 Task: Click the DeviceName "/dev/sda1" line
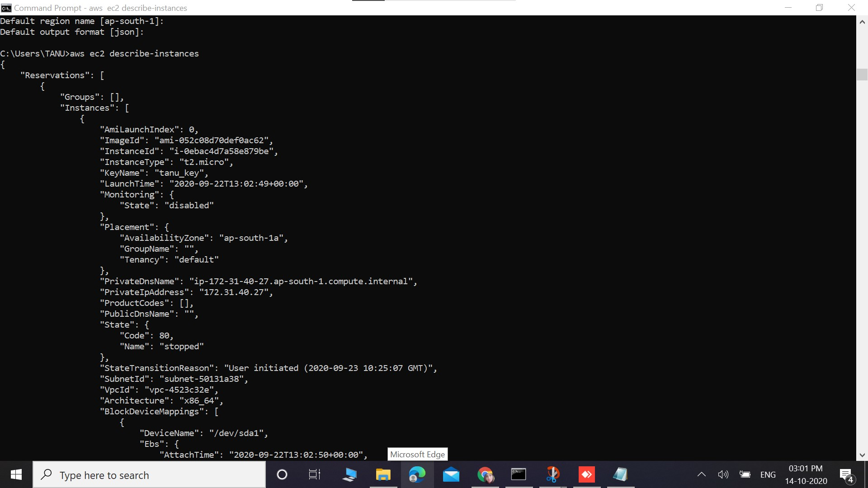coord(204,433)
